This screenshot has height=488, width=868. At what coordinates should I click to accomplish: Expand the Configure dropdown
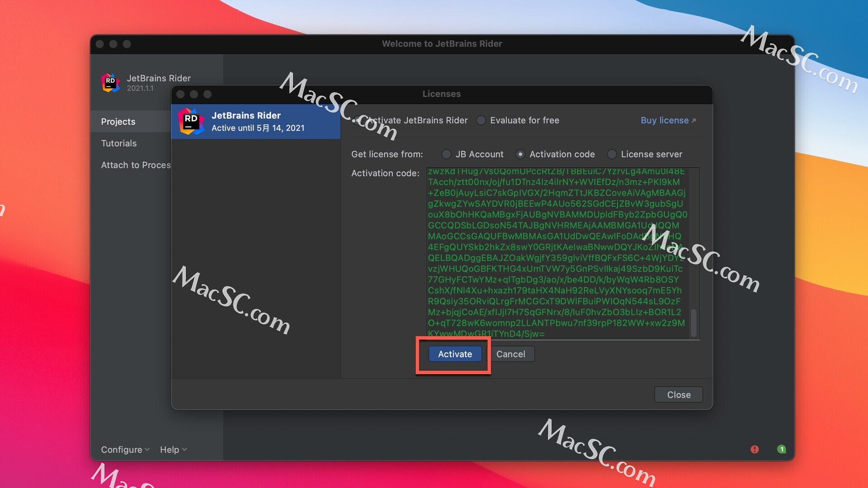coord(125,450)
